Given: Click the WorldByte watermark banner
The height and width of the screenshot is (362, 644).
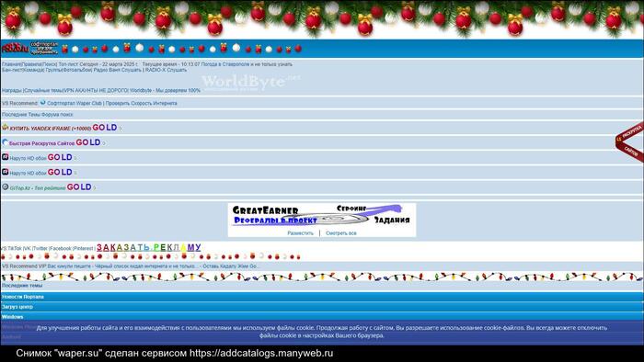Looking at the screenshot, I should (251, 82).
